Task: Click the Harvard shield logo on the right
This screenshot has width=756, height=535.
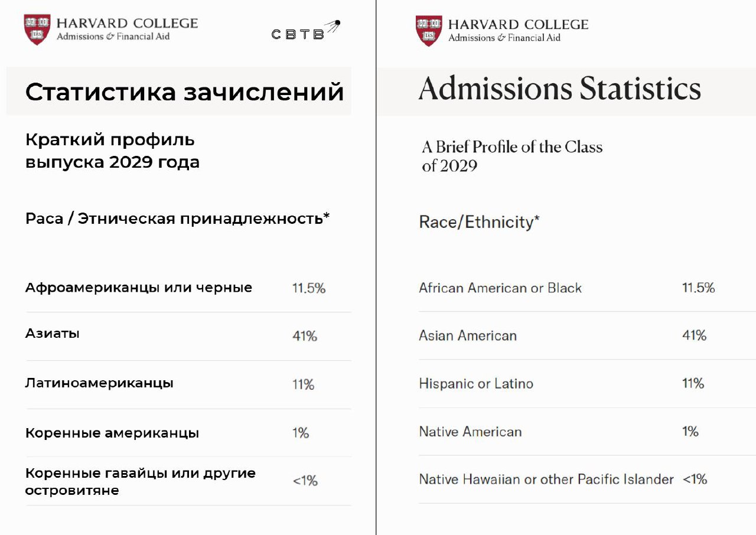Action: (429, 30)
